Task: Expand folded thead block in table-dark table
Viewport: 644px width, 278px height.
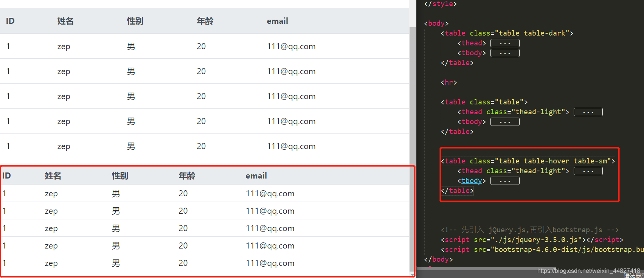Action: [505, 43]
